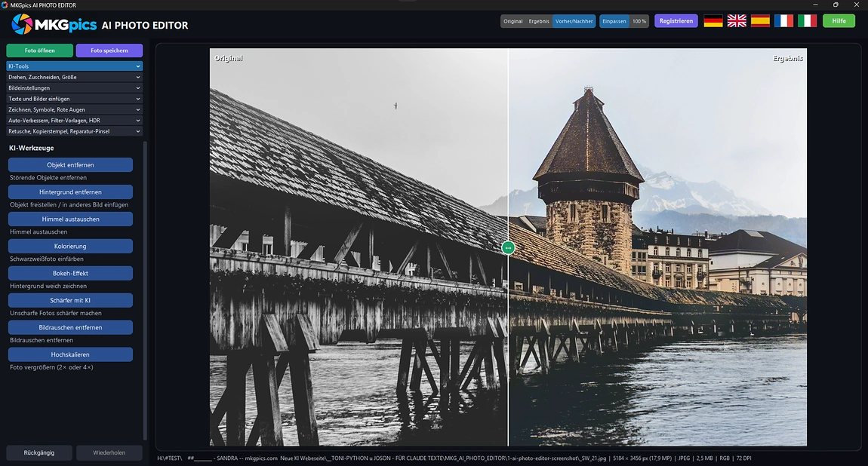Save image with Foto speichern
Screen dimensions: 868x466
click(x=109, y=51)
